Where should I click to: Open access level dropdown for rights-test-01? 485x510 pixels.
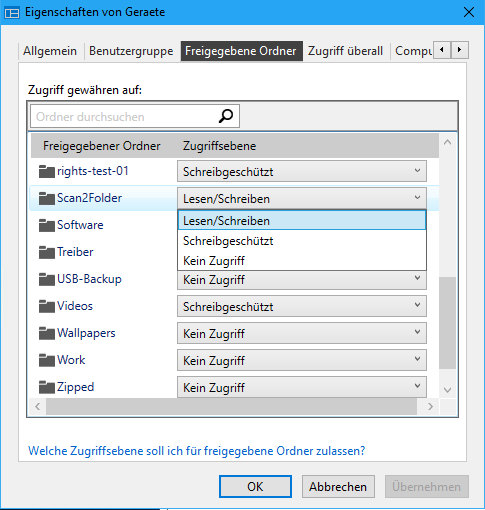[x=302, y=171]
